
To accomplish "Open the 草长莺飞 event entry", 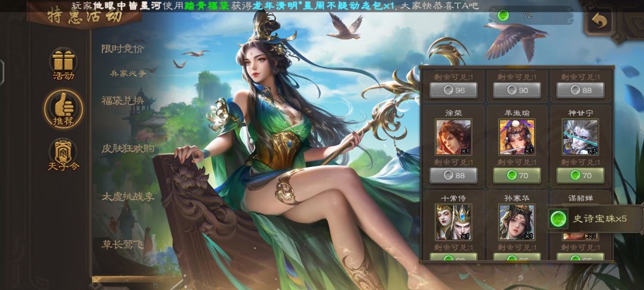I will click(x=122, y=245).
